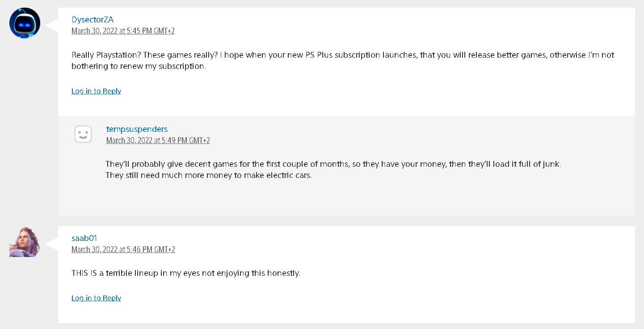Click tempsuspenders' smiley face avatar
Image resolution: width=644 pixels, height=329 pixels.
(83, 134)
